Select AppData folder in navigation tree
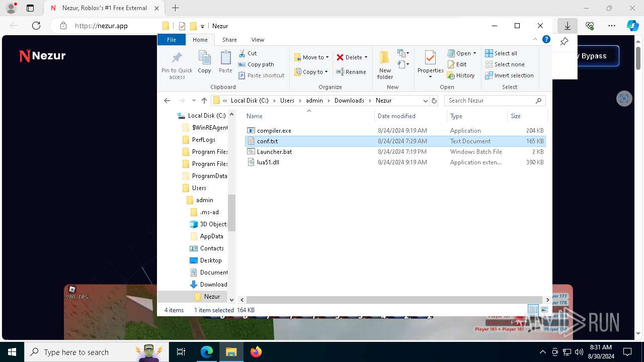 [x=211, y=236]
